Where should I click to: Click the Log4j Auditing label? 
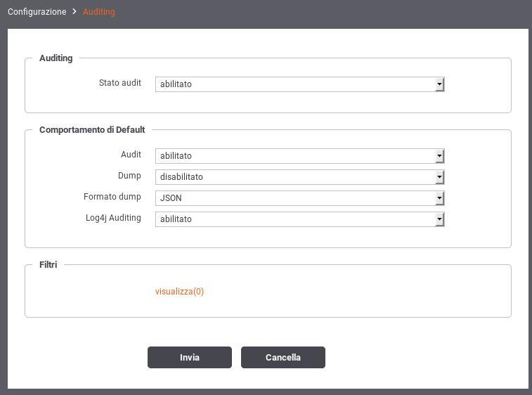(113, 218)
